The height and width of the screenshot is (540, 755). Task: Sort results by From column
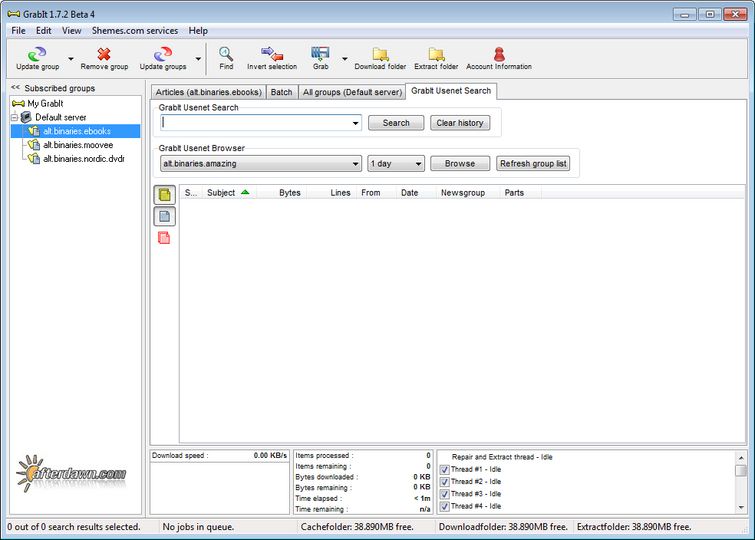[x=377, y=193]
